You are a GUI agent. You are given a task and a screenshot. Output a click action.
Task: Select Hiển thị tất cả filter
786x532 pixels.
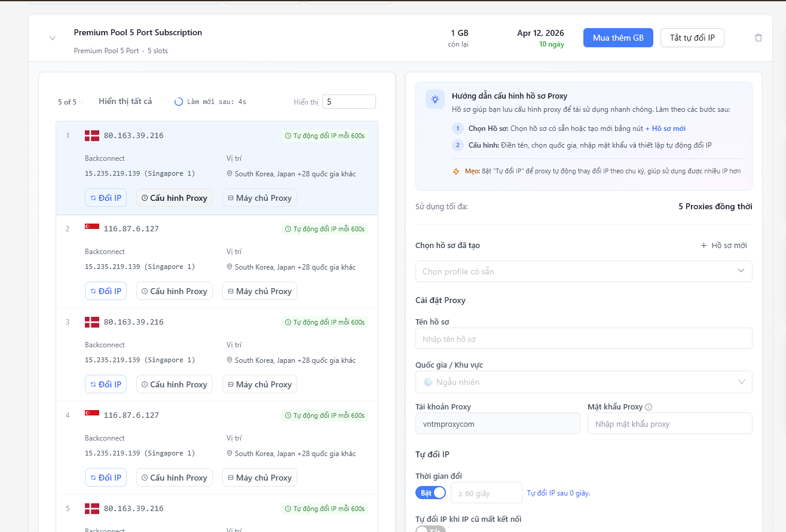125,102
